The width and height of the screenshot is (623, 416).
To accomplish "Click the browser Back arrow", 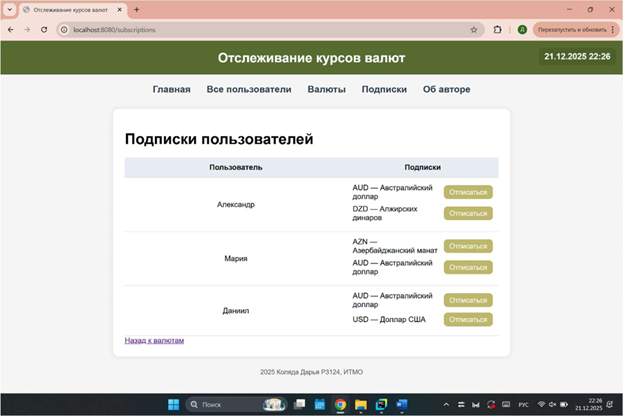I will [10, 29].
